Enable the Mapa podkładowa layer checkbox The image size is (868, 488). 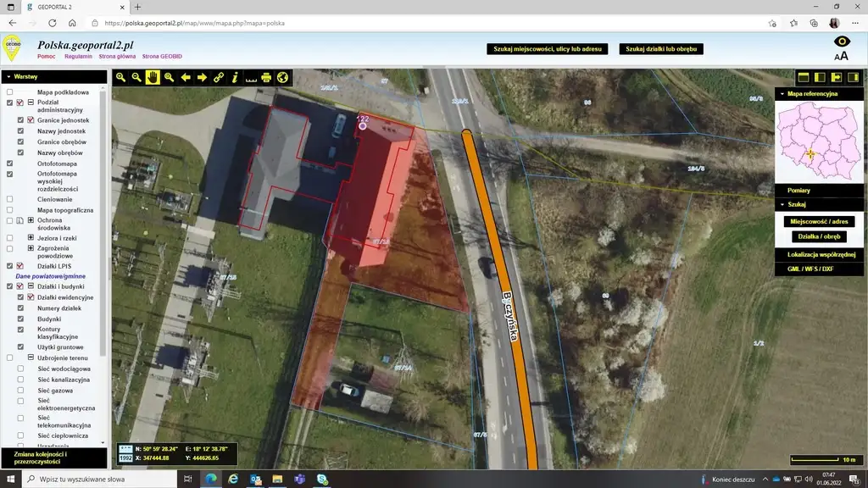tap(10, 92)
